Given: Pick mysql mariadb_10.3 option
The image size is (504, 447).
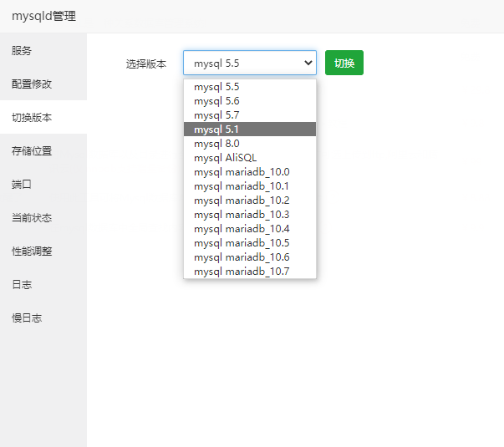Looking at the screenshot, I should 250,215.
